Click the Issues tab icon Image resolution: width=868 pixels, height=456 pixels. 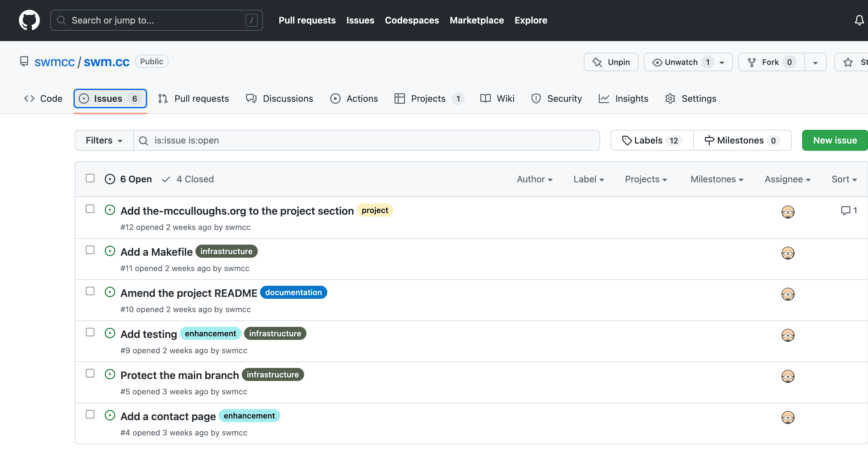[x=85, y=98]
